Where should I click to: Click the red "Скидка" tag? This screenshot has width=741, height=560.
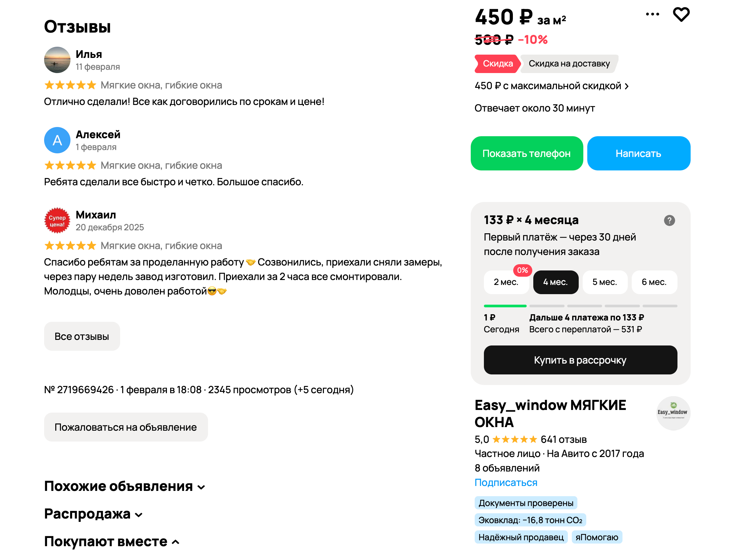click(497, 64)
